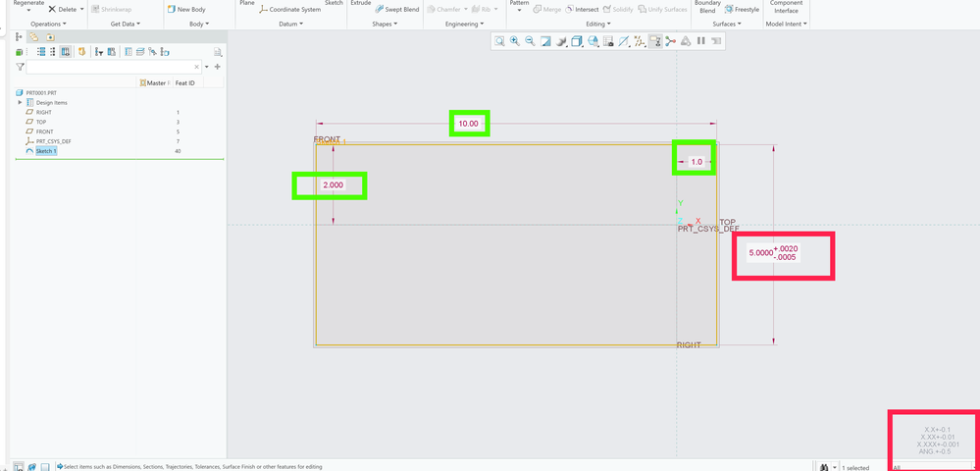Select Sketch 1 in the model tree
Image resolution: width=980 pixels, height=471 pixels.
[46, 151]
